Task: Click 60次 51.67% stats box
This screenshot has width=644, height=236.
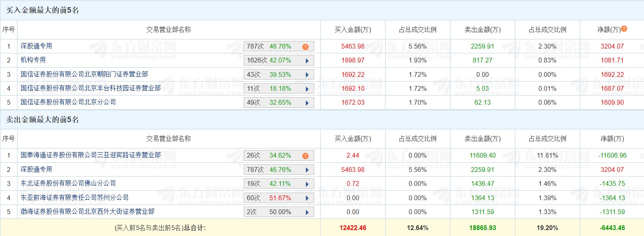Action: point(279,198)
